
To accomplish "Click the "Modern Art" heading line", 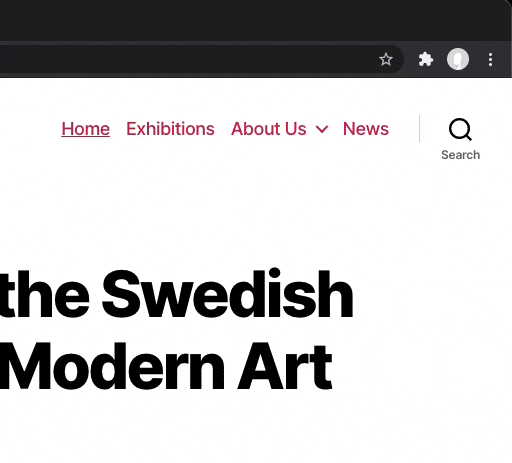I will click(x=166, y=366).
